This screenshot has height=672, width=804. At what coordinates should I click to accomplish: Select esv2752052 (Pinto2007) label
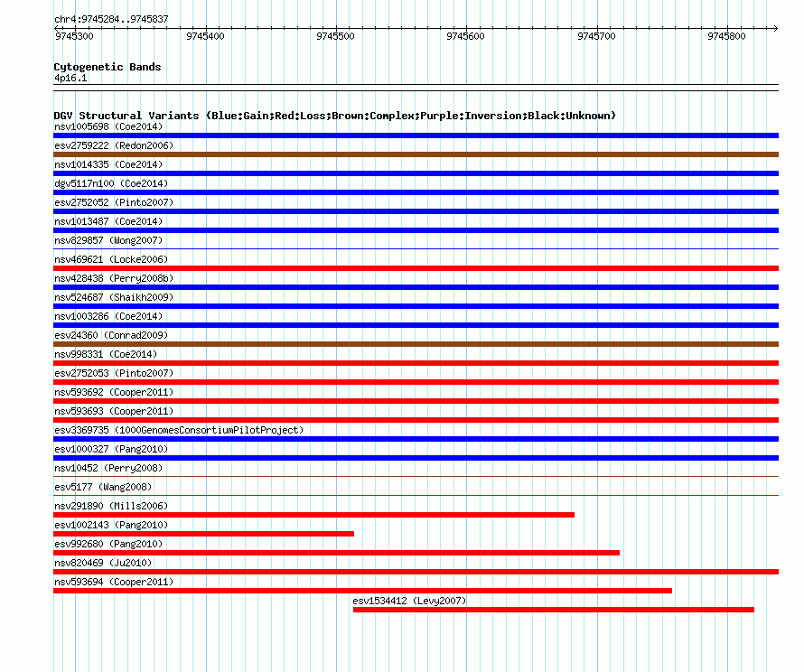point(114,202)
